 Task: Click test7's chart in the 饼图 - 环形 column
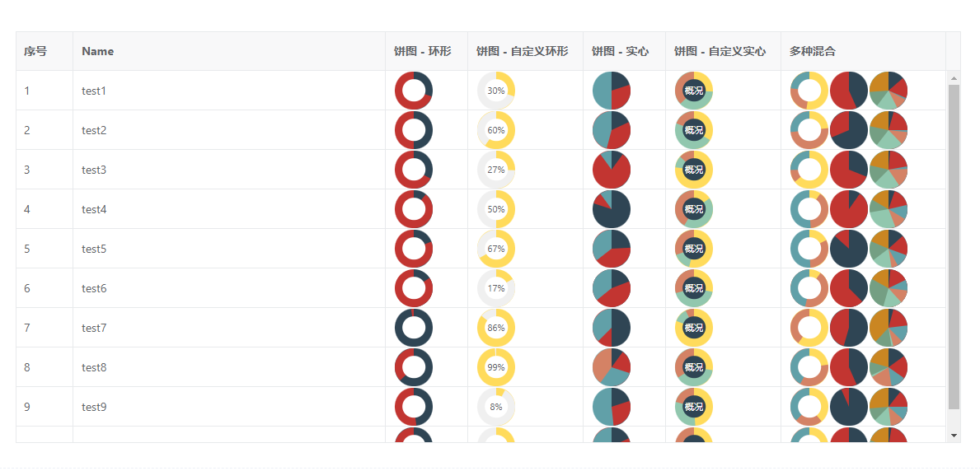coord(414,328)
